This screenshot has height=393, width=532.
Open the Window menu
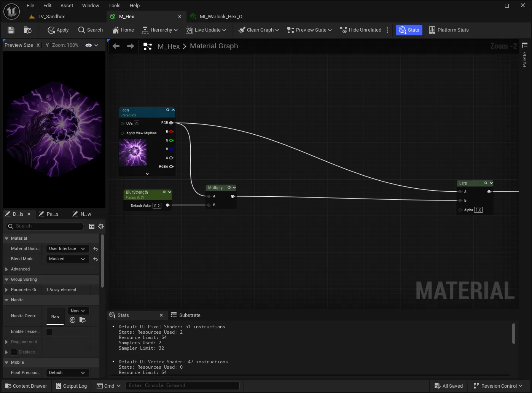point(91,5)
